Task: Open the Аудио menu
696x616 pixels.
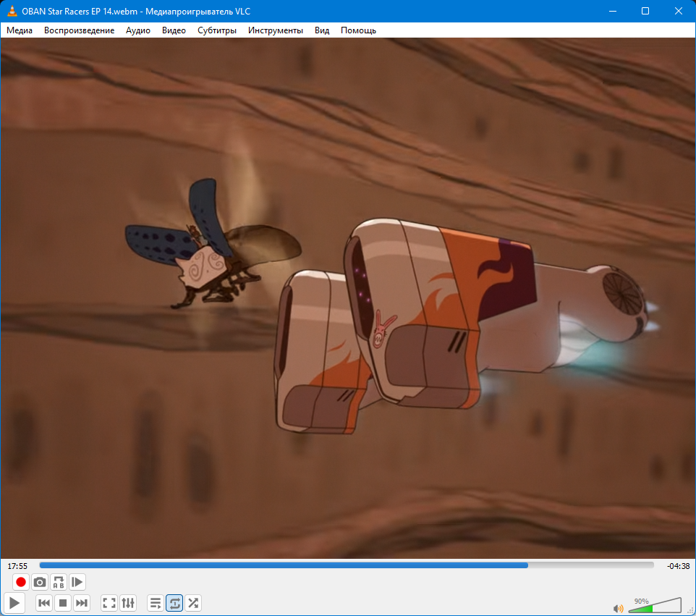Action: (x=138, y=30)
